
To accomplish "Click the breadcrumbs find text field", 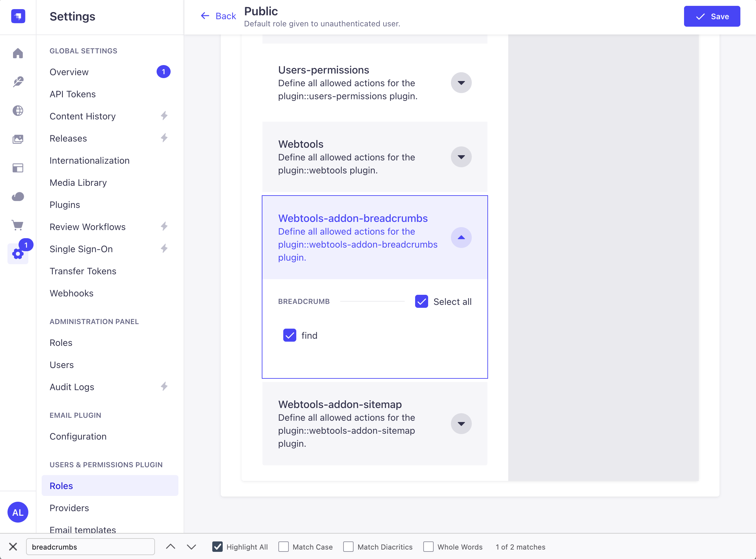I will click(91, 547).
